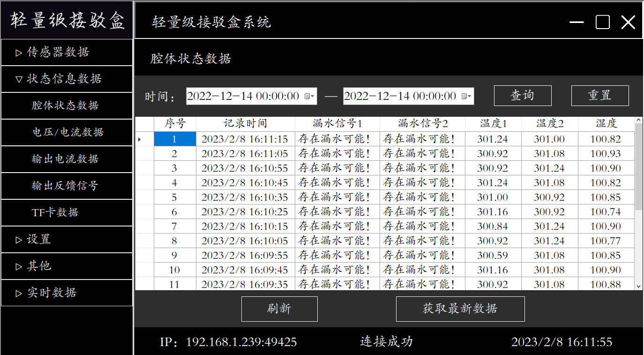Screen dimensions: 644x355
Task: Expand the 其他 menu section
Action: click(67, 266)
